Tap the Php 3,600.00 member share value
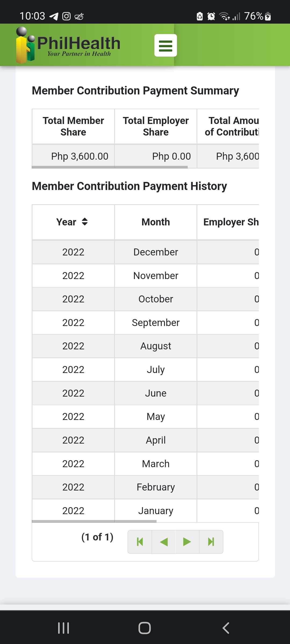 (x=80, y=156)
